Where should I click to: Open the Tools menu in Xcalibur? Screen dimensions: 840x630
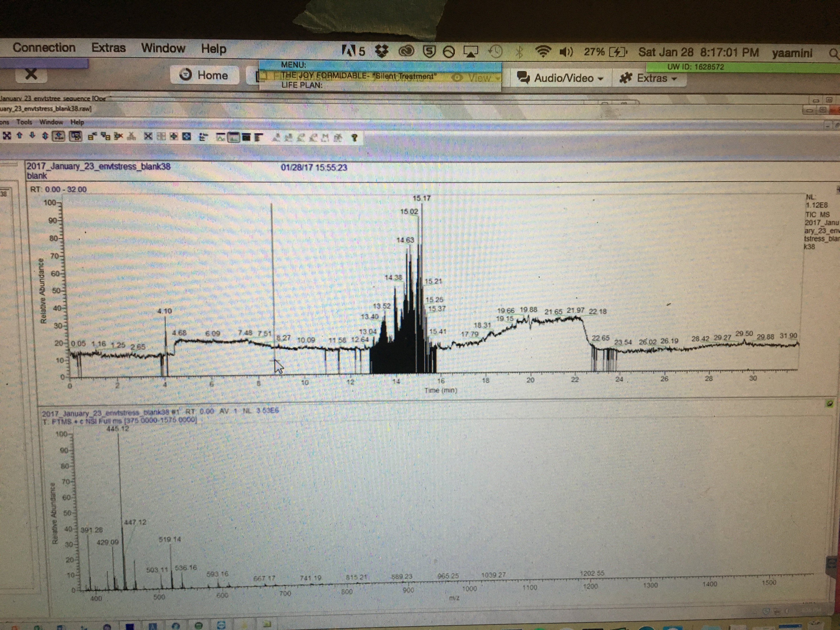click(24, 122)
